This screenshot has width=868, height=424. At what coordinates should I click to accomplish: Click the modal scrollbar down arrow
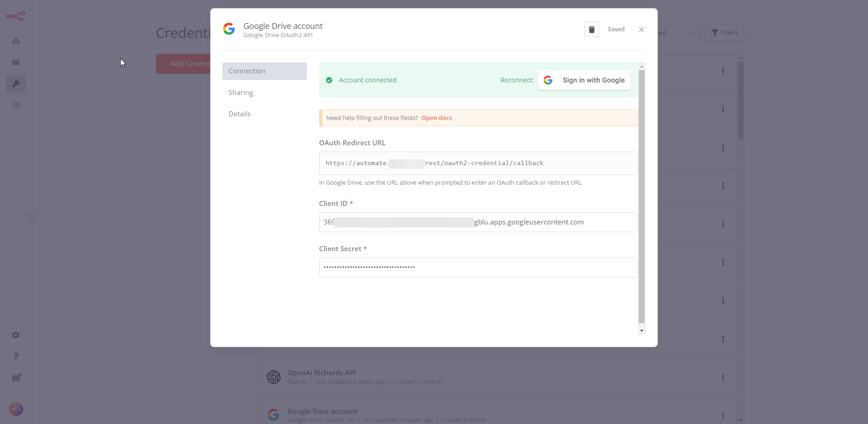tap(642, 331)
